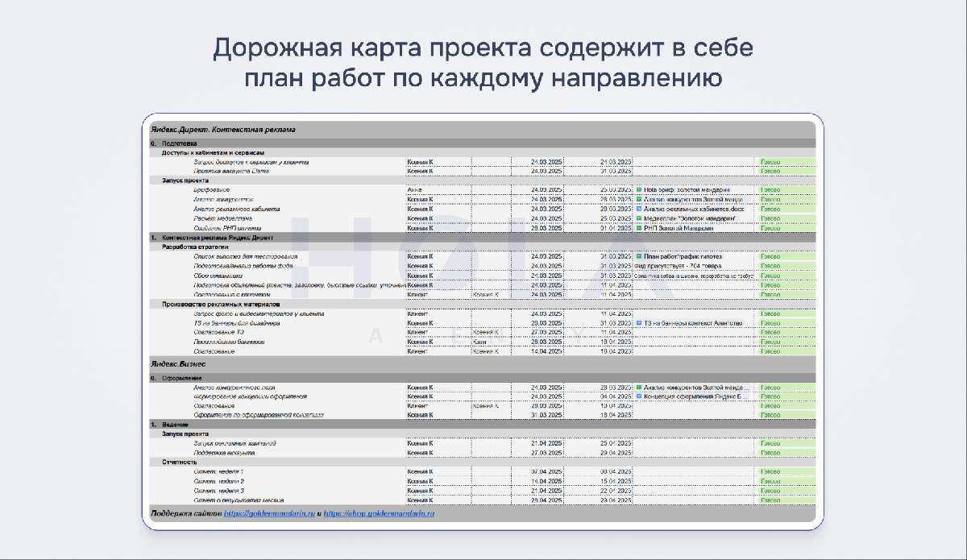Open the Концепция оформления Яндекс document icon
The height and width of the screenshot is (560, 967).
639,396
